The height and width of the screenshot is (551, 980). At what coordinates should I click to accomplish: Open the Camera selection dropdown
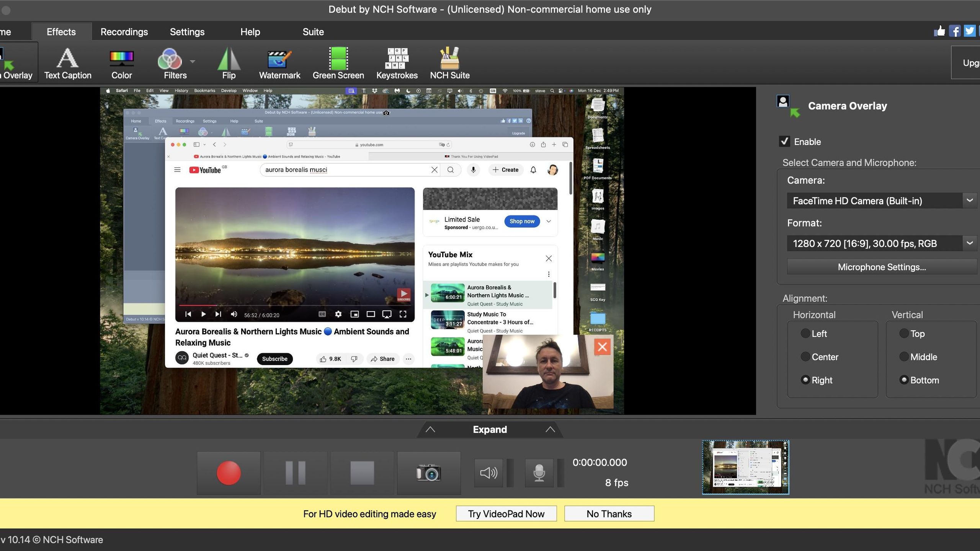tap(969, 201)
